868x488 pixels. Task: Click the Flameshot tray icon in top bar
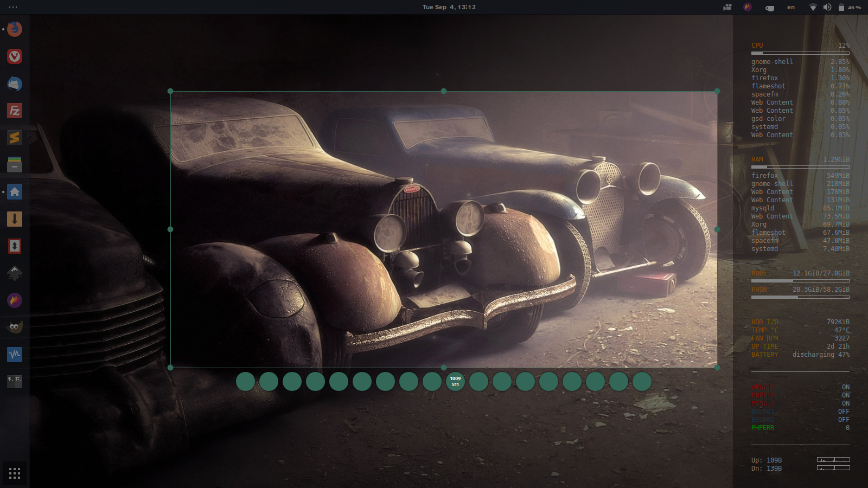click(748, 7)
